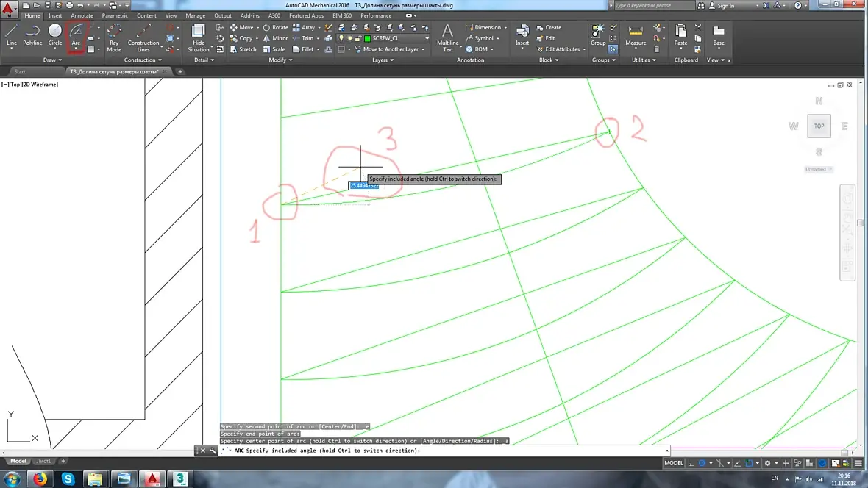Screen dimensions: 868x488
Task: Click the Mirror command
Action: [276, 38]
